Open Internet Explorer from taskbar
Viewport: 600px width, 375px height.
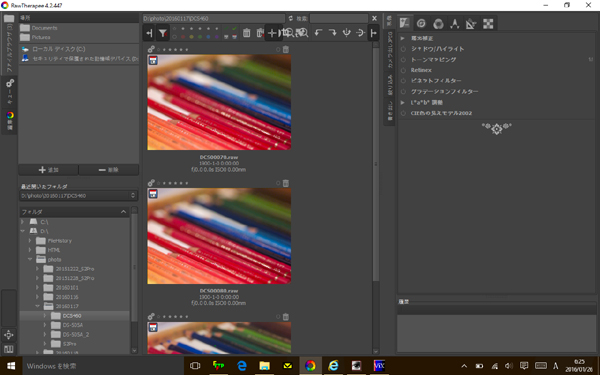[333, 366]
